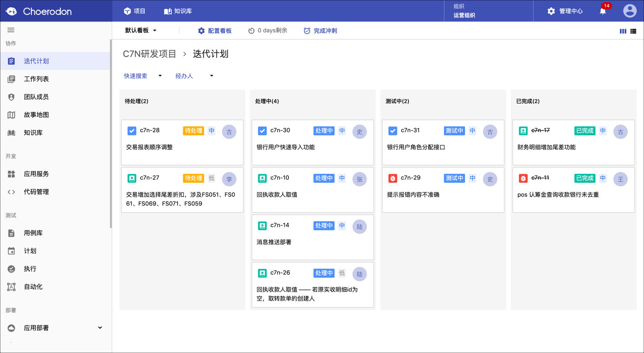This screenshot has width=644, height=353.
Task: Open the 项目 top navigation menu
Action: coord(135,11)
